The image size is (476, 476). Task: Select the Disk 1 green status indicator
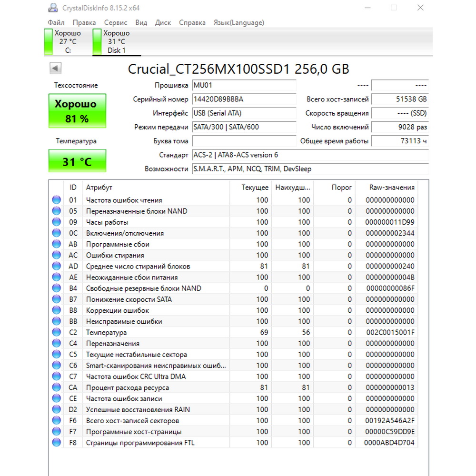click(97, 41)
